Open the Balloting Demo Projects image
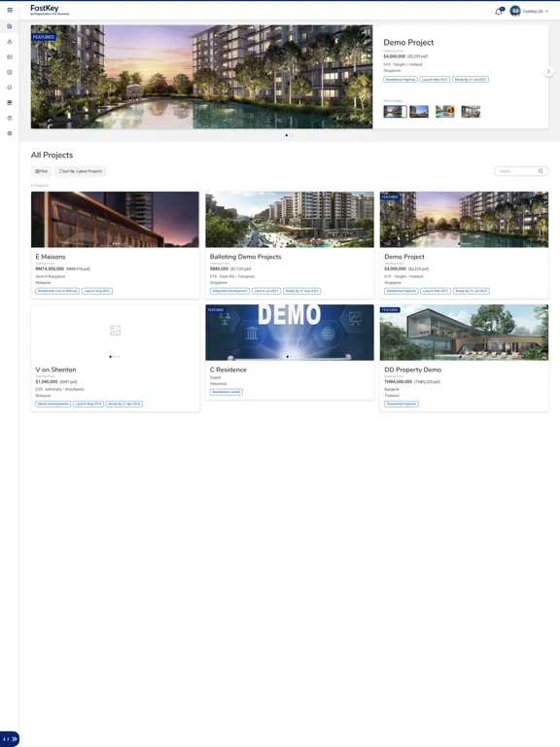 tap(290, 219)
